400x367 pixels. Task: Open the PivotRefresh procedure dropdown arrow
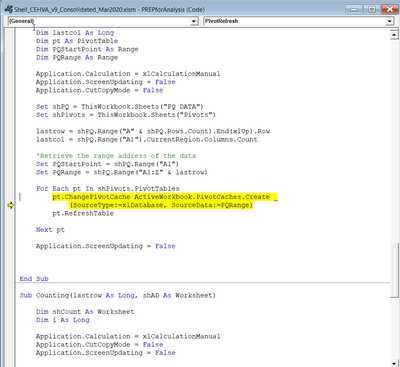389,21
